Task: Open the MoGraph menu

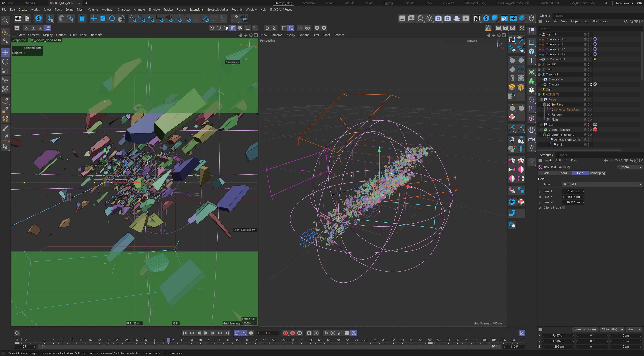Action: click(x=108, y=10)
